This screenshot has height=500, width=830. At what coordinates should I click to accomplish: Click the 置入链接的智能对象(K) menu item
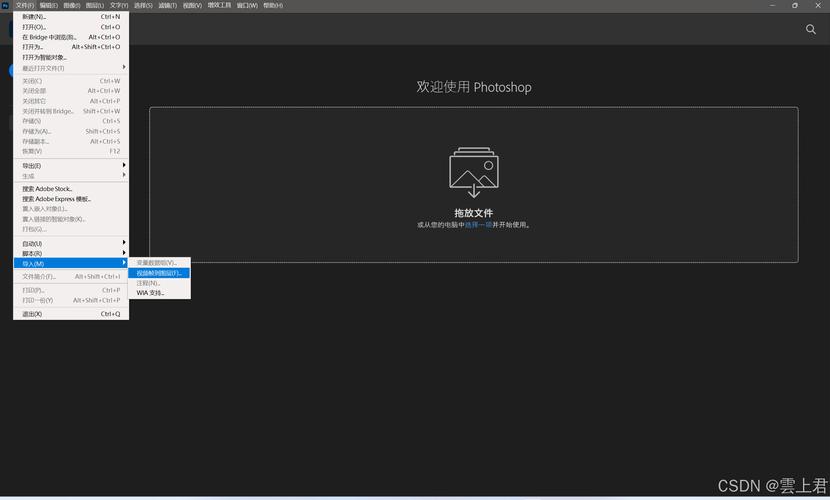tap(71, 219)
